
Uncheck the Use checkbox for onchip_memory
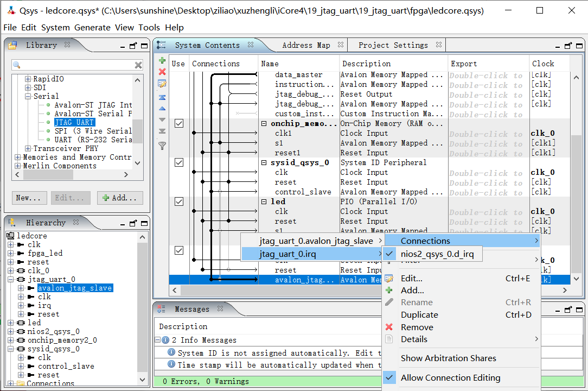[x=178, y=124]
